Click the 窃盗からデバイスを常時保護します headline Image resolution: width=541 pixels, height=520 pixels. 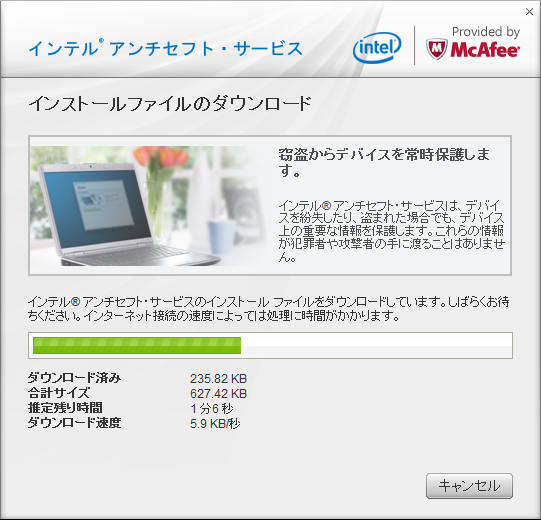384,162
